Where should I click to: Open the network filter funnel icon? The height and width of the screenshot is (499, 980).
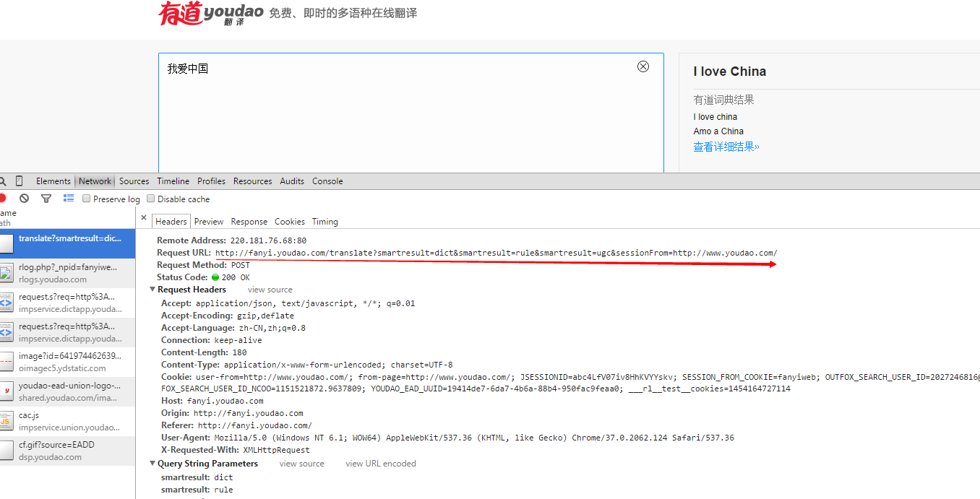pyautogui.click(x=46, y=199)
